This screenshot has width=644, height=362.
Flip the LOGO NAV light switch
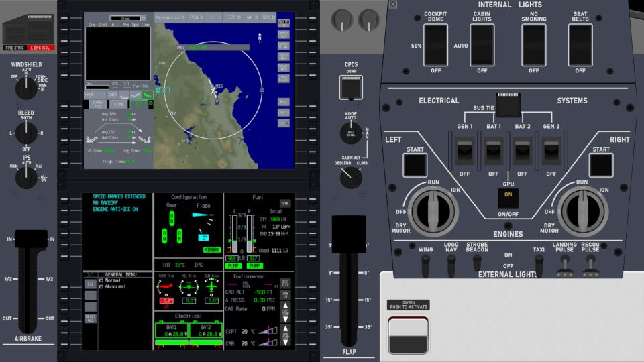tap(451, 266)
